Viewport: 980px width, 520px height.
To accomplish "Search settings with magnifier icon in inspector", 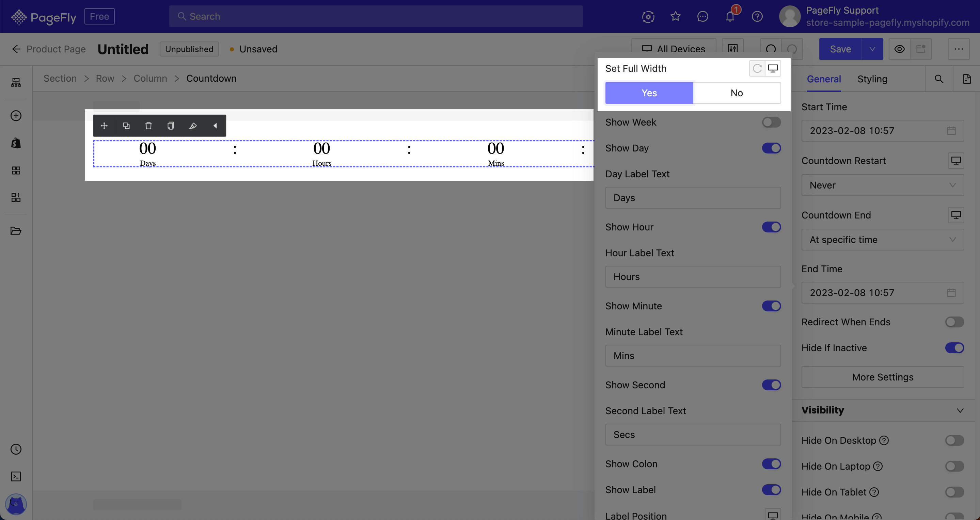I will pos(939,79).
